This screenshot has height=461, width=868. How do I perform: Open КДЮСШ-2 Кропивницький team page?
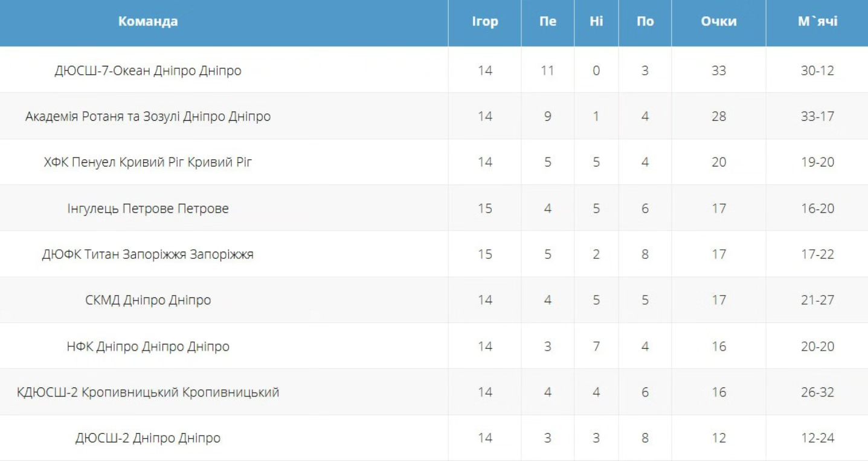tap(148, 392)
